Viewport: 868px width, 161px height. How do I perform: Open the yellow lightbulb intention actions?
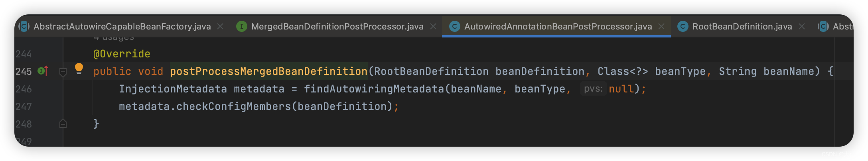tap(79, 69)
